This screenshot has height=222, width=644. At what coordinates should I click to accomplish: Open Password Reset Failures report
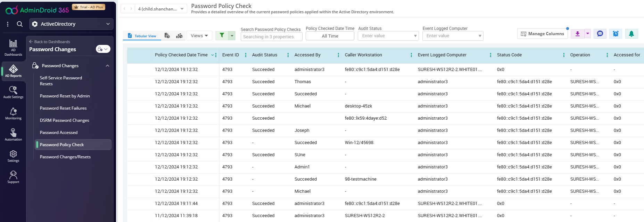[63, 108]
